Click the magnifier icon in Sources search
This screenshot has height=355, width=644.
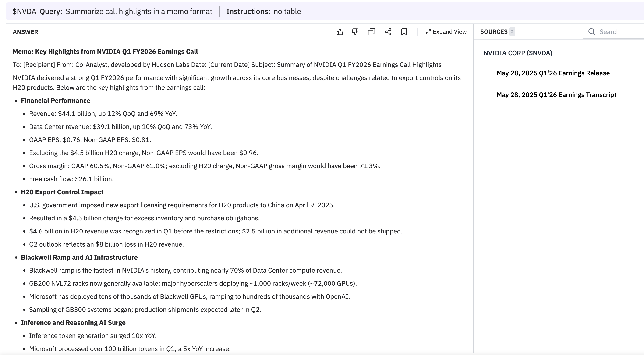(x=591, y=32)
